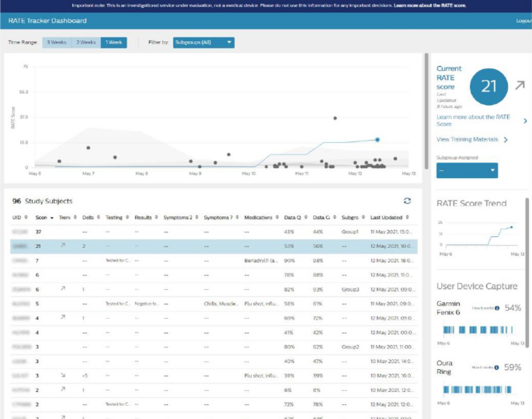Viewport: 532px width, 419px height.
Task: Click RATE Tracker Dashboard title
Action: 47,21
